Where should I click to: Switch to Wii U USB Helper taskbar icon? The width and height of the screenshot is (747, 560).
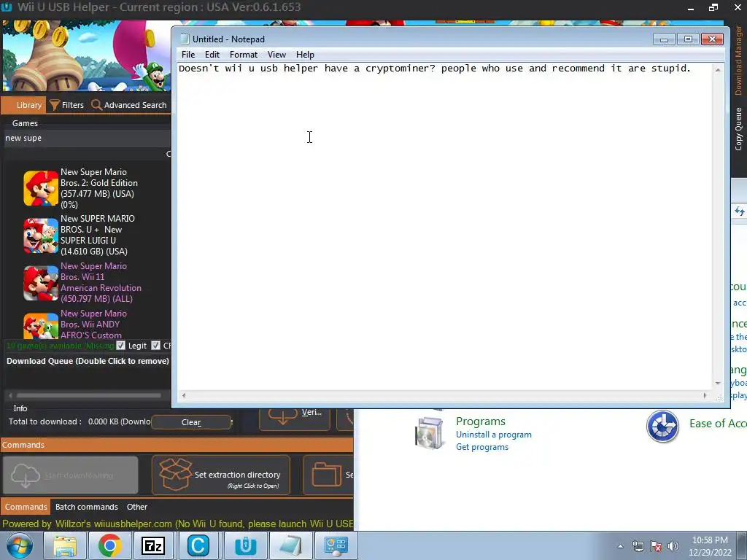245,545
